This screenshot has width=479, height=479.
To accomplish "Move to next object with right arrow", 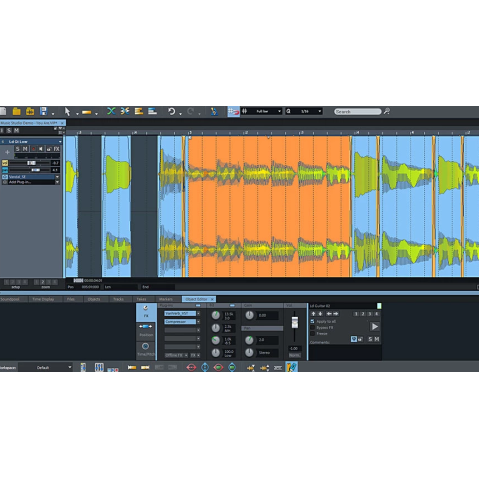I will tap(336, 314).
